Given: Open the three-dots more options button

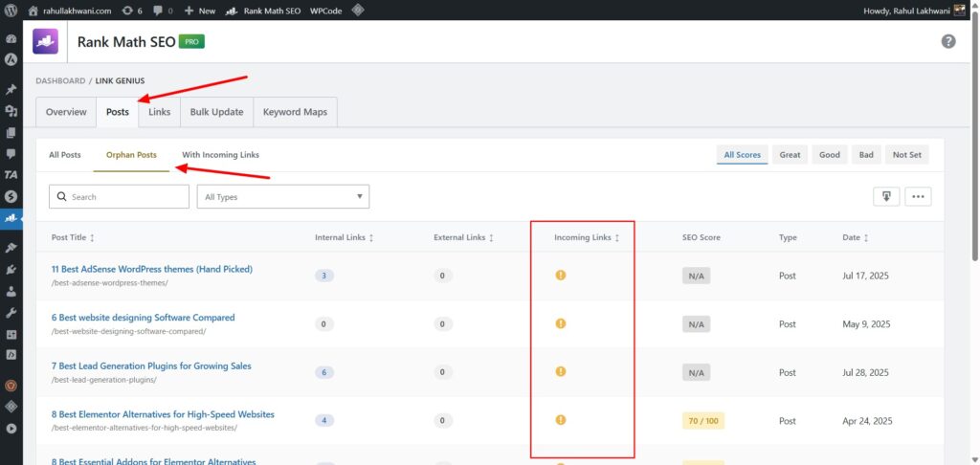Looking at the screenshot, I should point(918,196).
